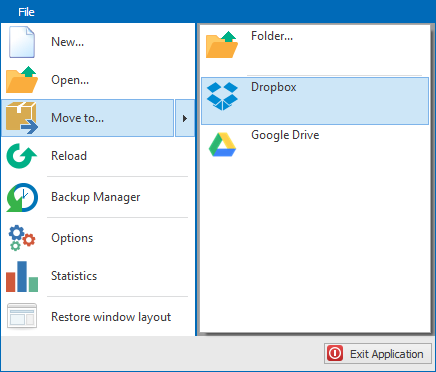Select the Move to... menu entry
436x372 pixels.
pyautogui.click(x=88, y=118)
